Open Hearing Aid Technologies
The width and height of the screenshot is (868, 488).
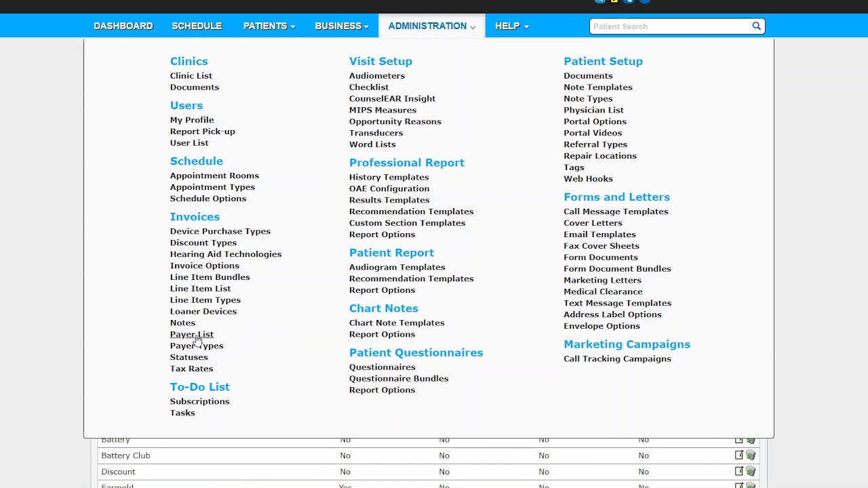point(226,254)
